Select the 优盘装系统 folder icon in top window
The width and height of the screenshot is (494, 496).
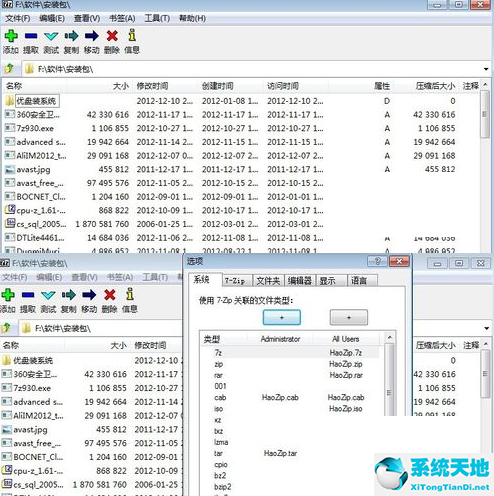click(9, 101)
